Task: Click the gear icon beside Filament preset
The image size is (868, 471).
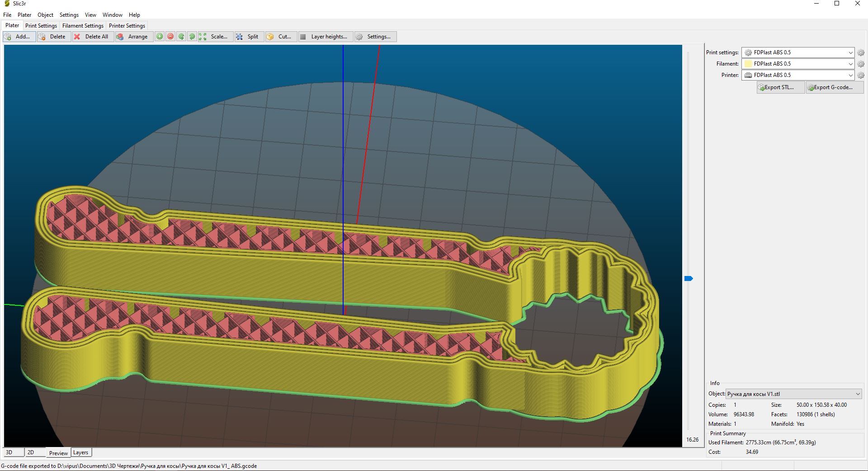Action: pos(861,64)
